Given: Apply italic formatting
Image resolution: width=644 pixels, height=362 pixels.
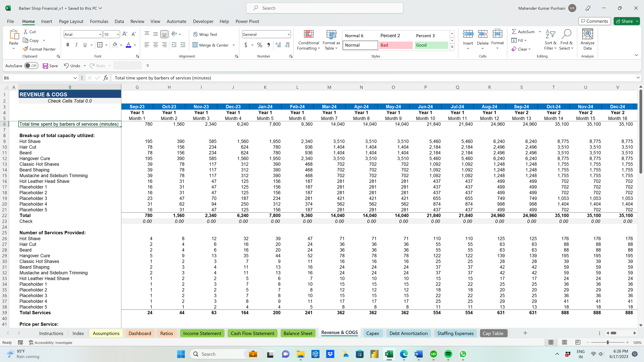Looking at the screenshot, I should 76,45.
